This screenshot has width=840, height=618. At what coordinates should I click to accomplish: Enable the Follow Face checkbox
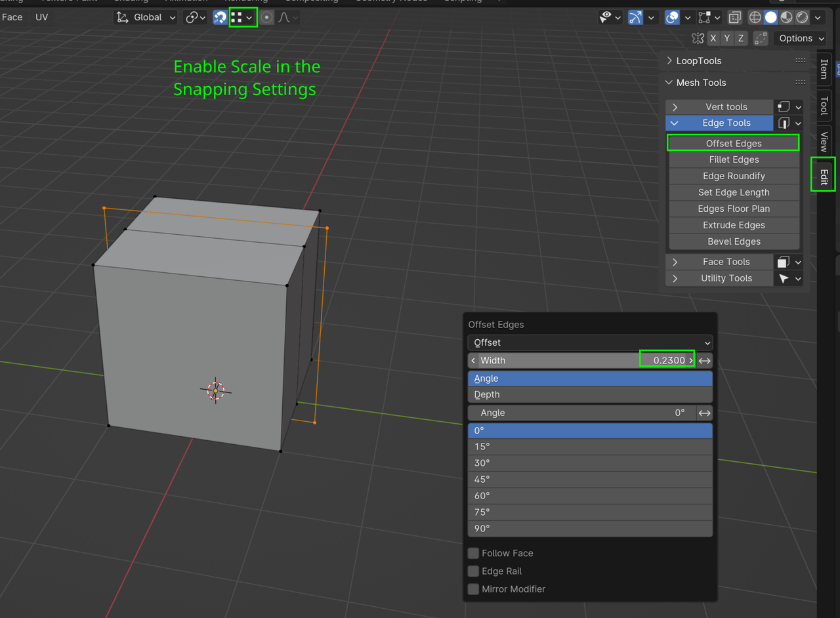pyautogui.click(x=473, y=553)
